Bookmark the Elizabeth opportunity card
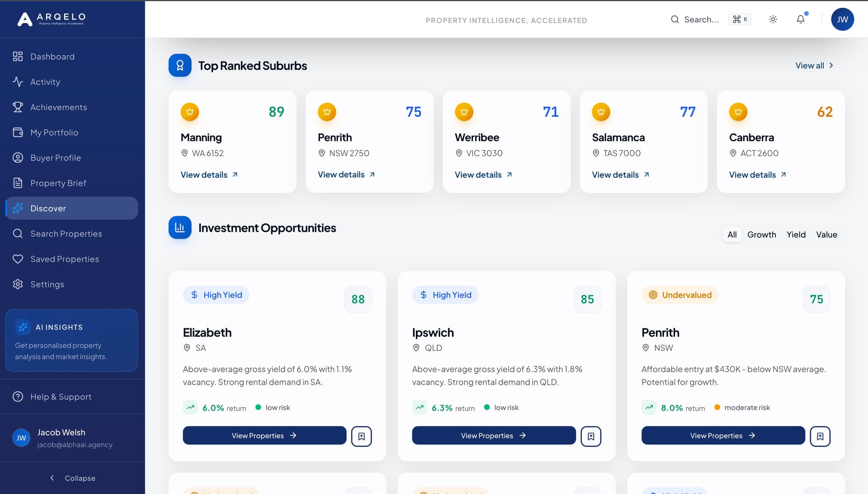868x494 pixels. [x=361, y=436]
